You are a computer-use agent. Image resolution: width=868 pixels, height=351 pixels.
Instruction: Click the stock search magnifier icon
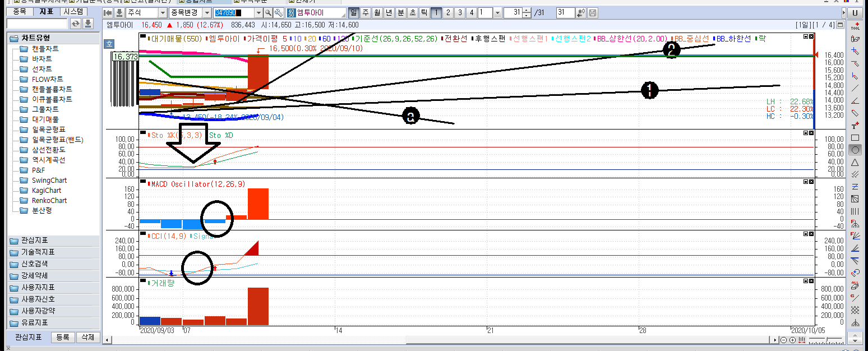coord(268,12)
